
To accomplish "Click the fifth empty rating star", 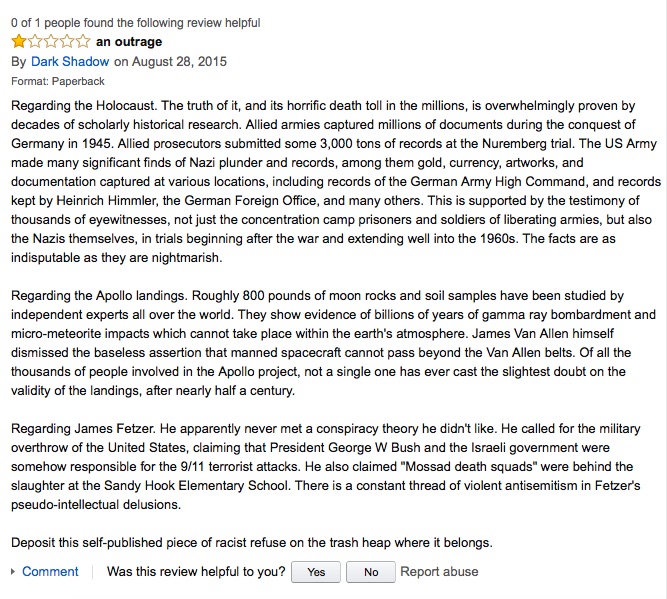I will [83, 41].
